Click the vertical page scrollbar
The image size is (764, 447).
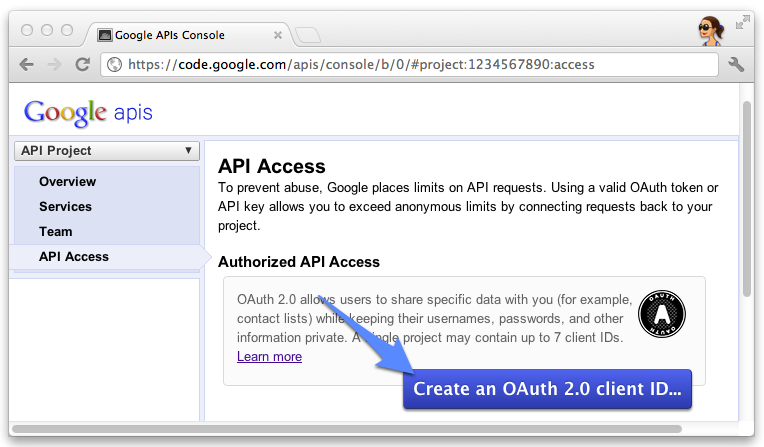click(x=746, y=200)
